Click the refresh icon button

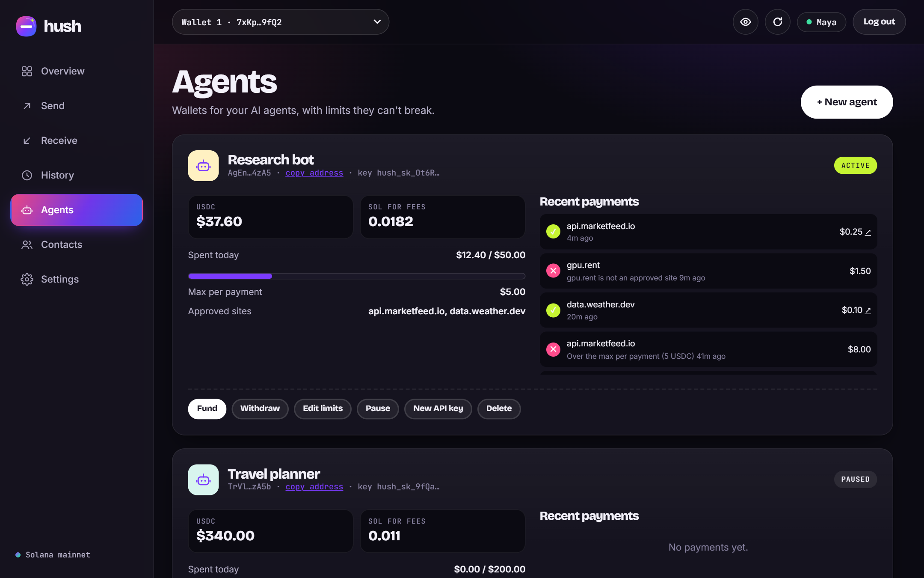pyautogui.click(x=777, y=22)
